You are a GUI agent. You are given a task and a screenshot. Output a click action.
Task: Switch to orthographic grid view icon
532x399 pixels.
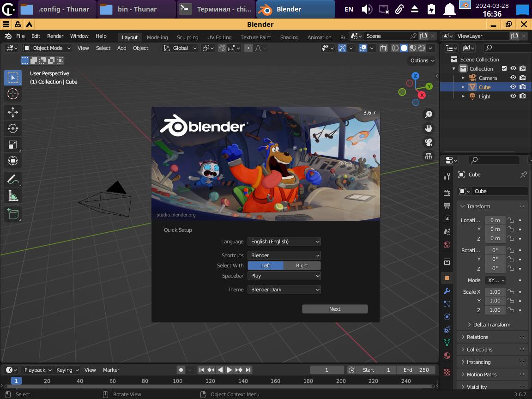(429, 156)
